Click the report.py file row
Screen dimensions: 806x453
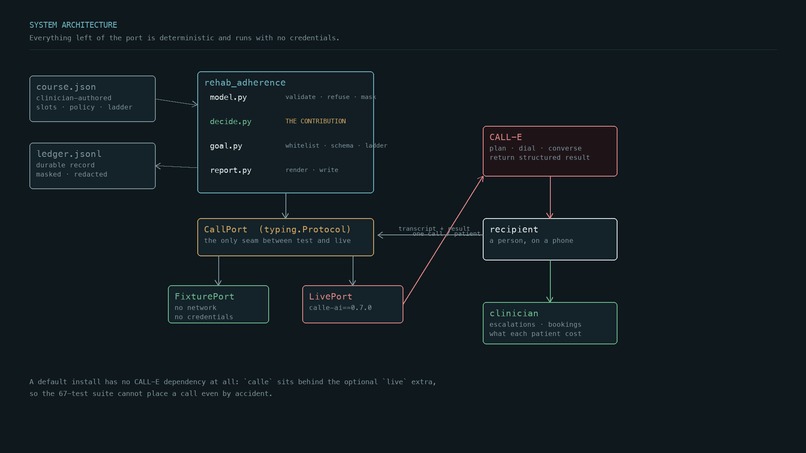coord(230,170)
